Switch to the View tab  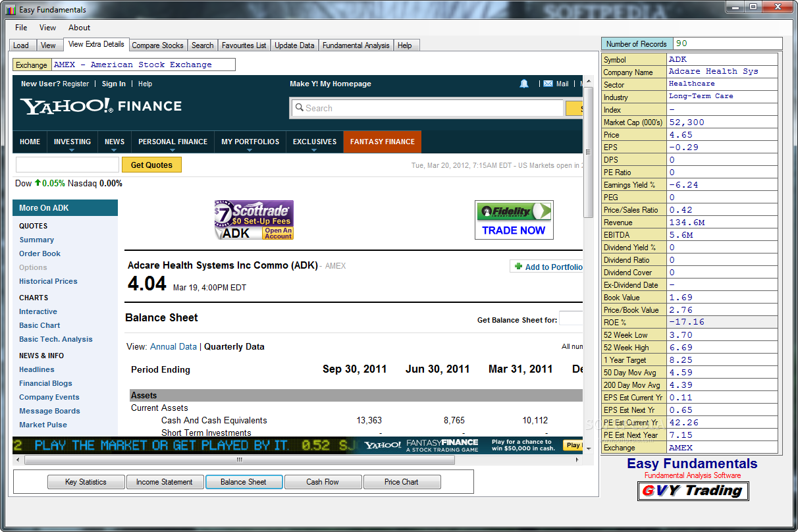[x=48, y=45]
